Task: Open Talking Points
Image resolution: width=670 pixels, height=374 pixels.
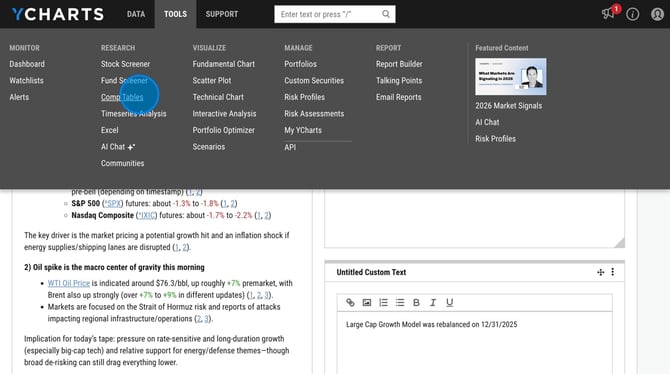Action: click(x=399, y=80)
